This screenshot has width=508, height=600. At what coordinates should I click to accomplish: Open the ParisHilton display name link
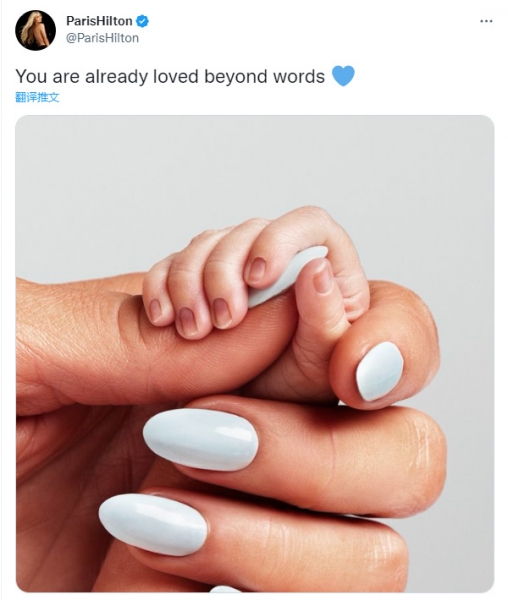[x=99, y=21]
